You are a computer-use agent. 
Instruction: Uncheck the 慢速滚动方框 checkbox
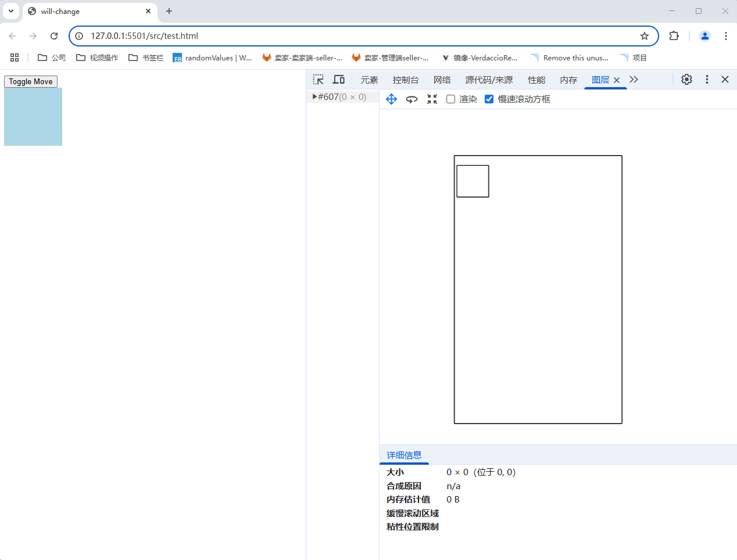[489, 99]
